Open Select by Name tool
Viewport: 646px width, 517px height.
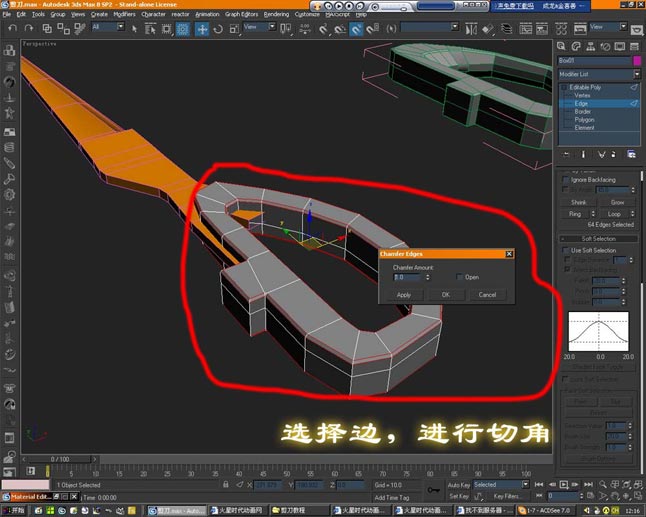coord(150,29)
